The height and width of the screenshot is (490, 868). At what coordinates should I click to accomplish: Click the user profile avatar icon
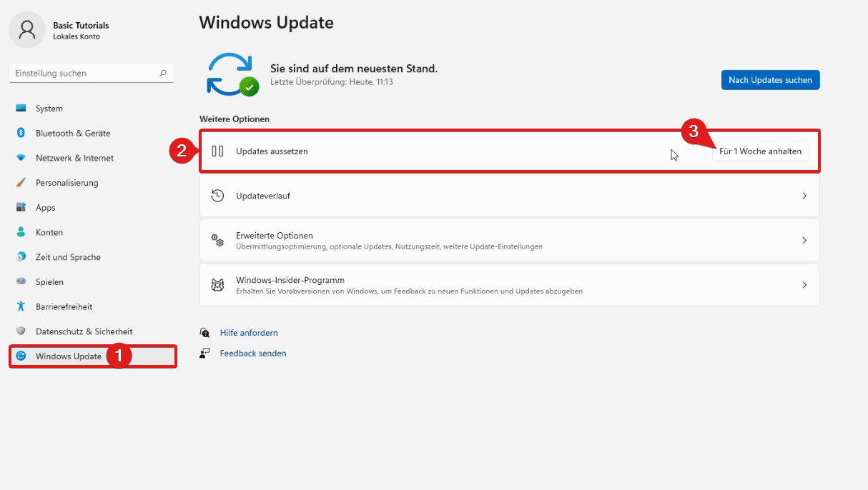point(27,30)
